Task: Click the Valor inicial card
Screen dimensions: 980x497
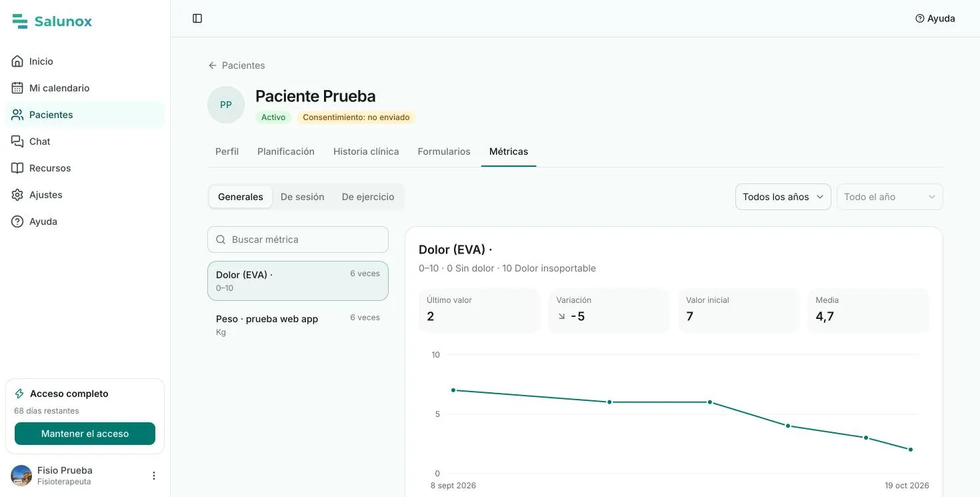Action: tap(739, 310)
